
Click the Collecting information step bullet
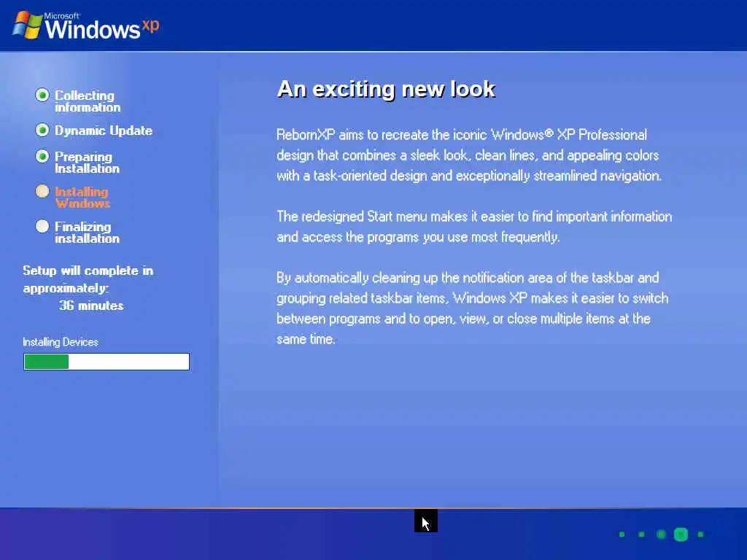(x=42, y=96)
